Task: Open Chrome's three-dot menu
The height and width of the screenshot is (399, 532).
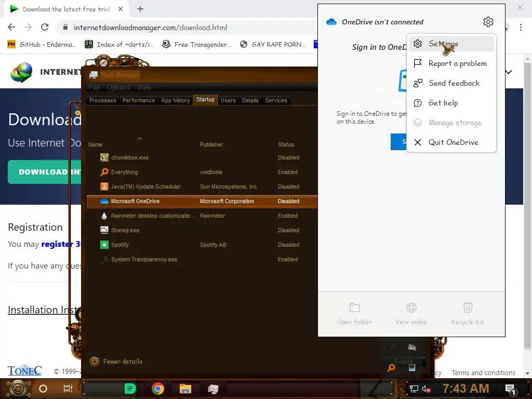Action: tap(521, 28)
